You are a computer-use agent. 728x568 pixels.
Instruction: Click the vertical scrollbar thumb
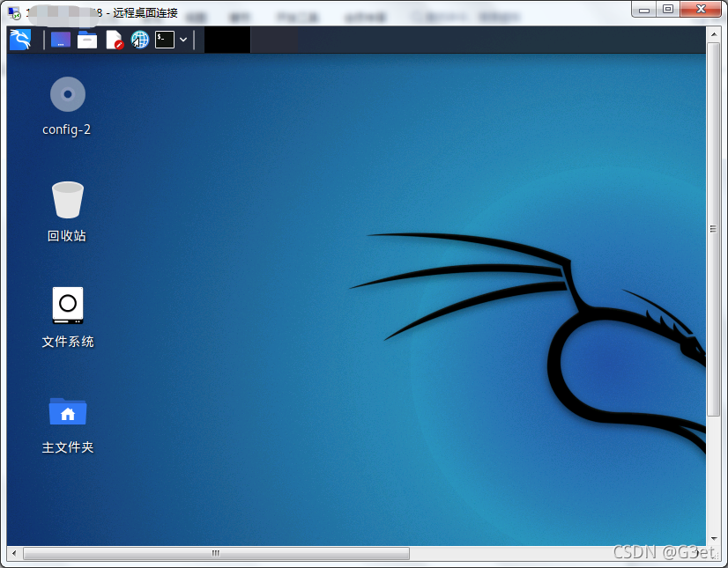(x=714, y=229)
